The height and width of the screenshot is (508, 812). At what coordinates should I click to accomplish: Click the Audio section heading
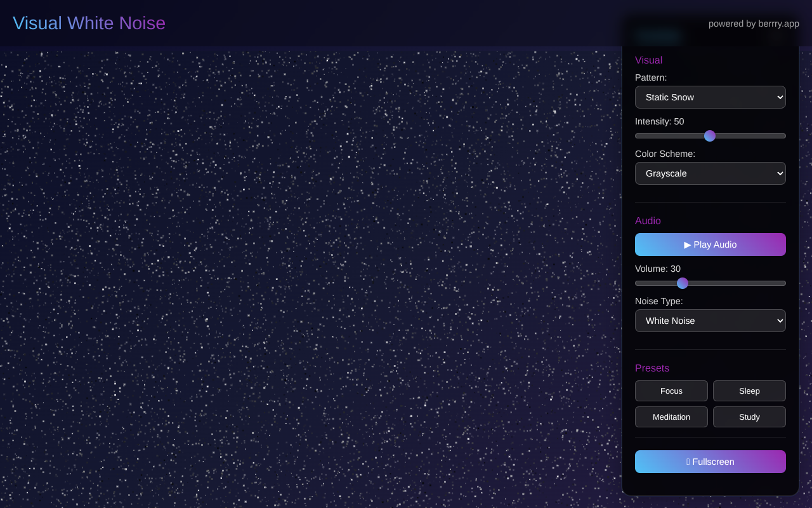click(648, 220)
